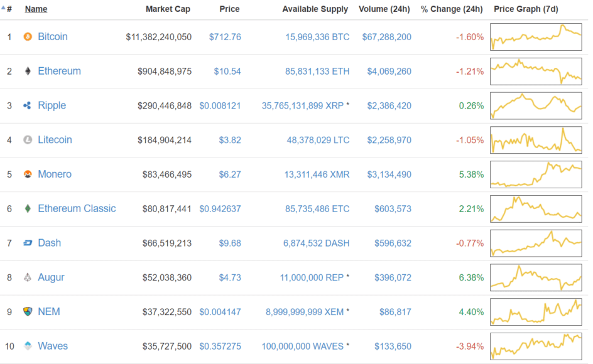Click the Ripple logo icon
Viewport: 593px width, 364px height.
(x=27, y=105)
